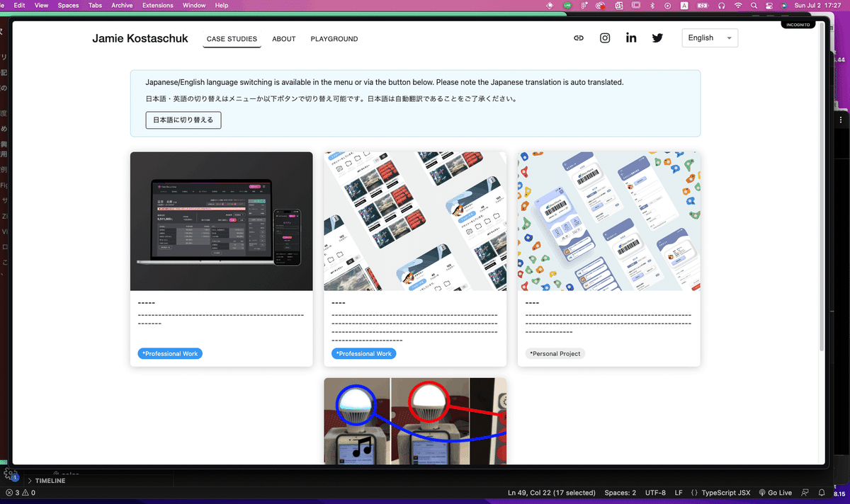Click the now playing icon in menu bar

(x=667, y=5)
